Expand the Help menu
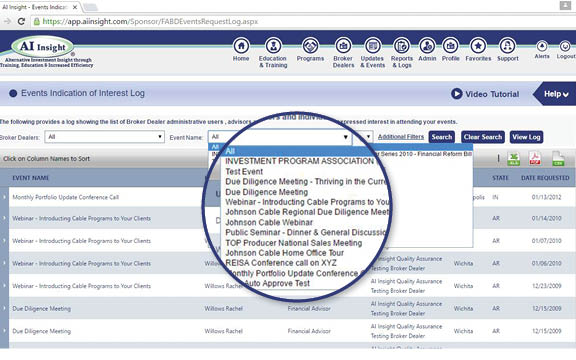576x360 pixels. pyautogui.click(x=556, y=94)
